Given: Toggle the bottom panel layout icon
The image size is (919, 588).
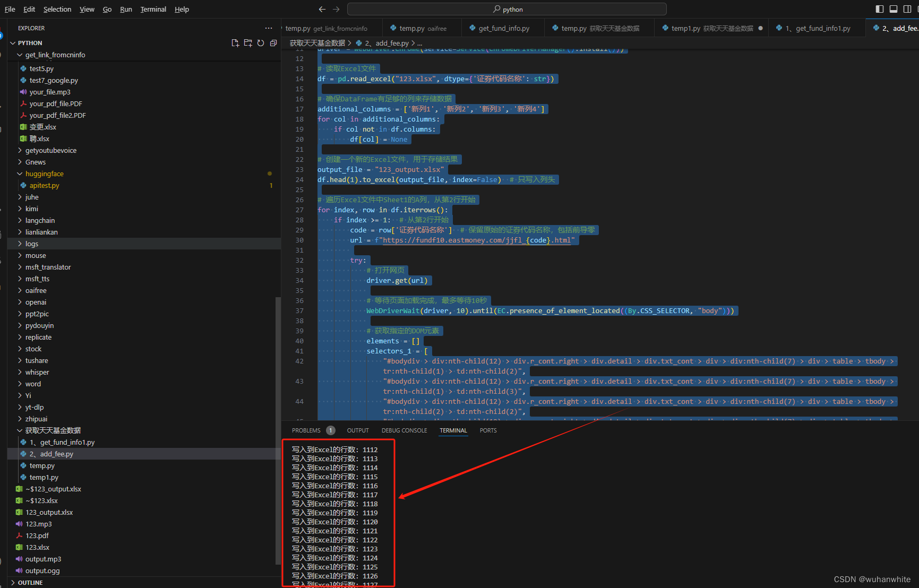Looking at the screenshot, I should [894, 9].
